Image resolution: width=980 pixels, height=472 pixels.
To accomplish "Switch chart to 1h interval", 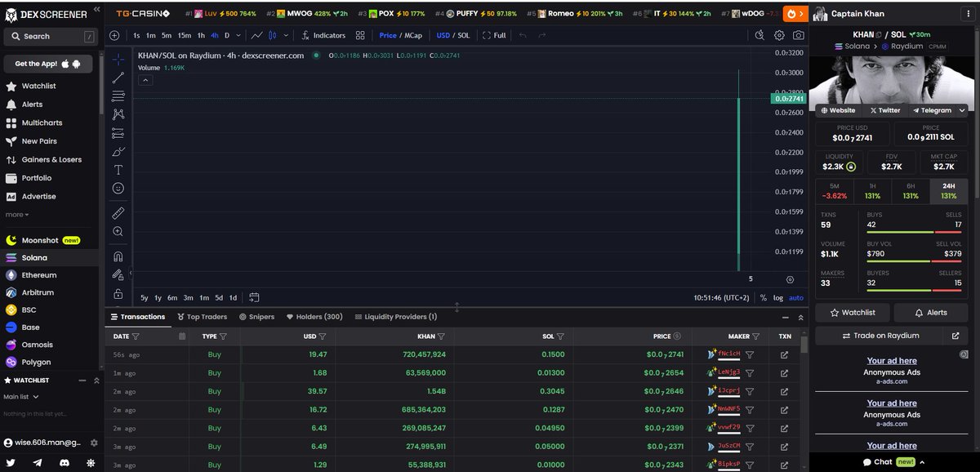I will (201, 36).
